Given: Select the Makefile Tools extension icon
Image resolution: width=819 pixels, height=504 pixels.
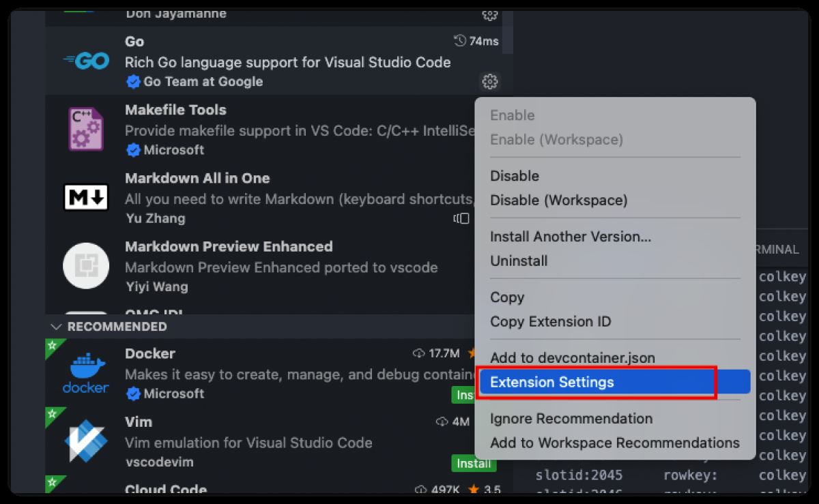Looking at the screenshot, I should (x=86, y=129).
